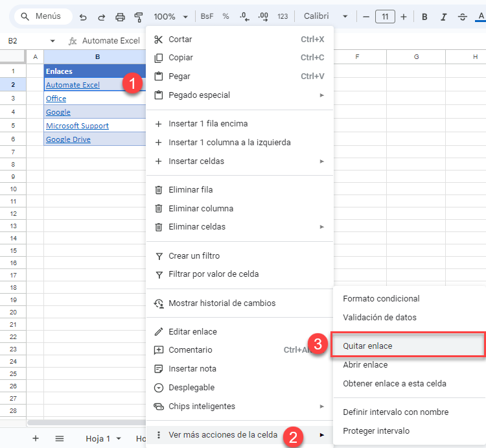Click the BsF currency format button
Viewport: 486px width, 448px height.
(x=207, y=16)
